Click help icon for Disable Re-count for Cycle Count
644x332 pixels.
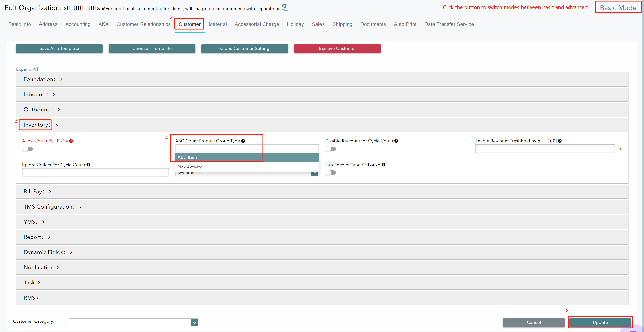point(396,141)
